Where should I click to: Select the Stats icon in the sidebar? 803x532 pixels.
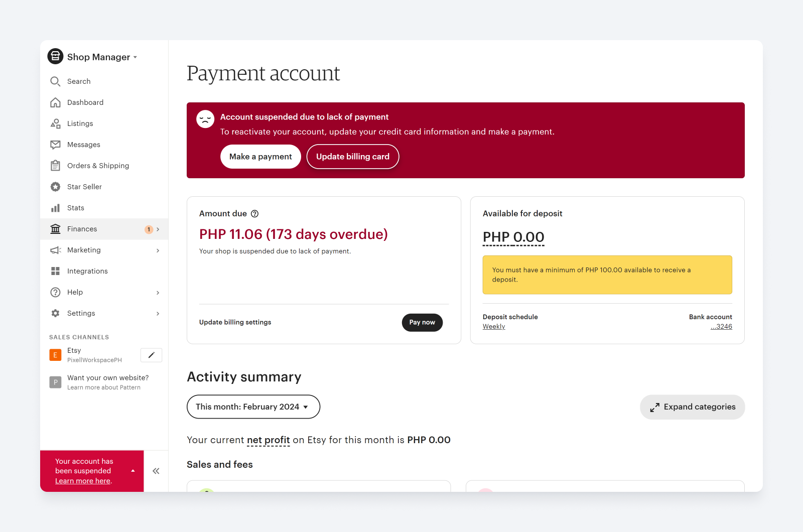point(55,207)
